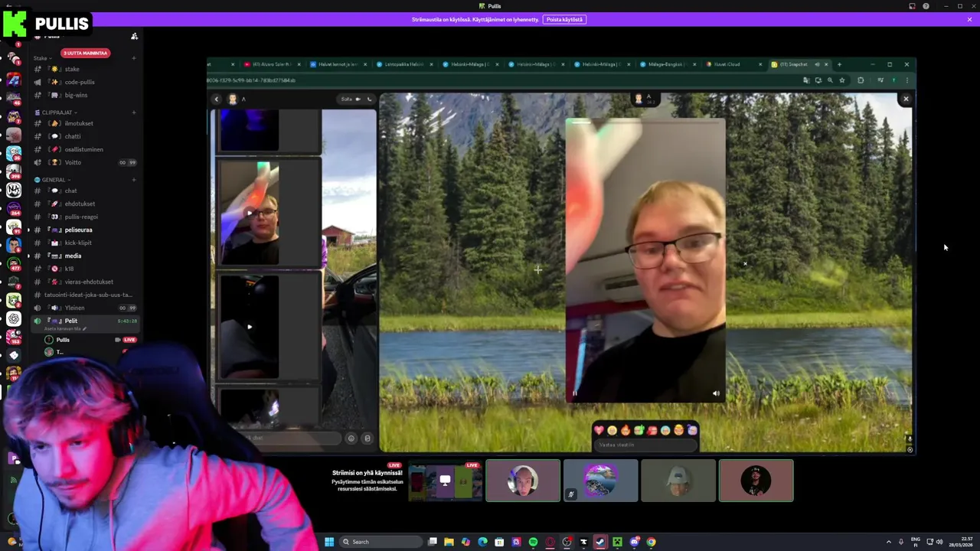This screenshot has height=551, width=980.
Task: Open the peliseura channel
Action: [x=84, y=230]
